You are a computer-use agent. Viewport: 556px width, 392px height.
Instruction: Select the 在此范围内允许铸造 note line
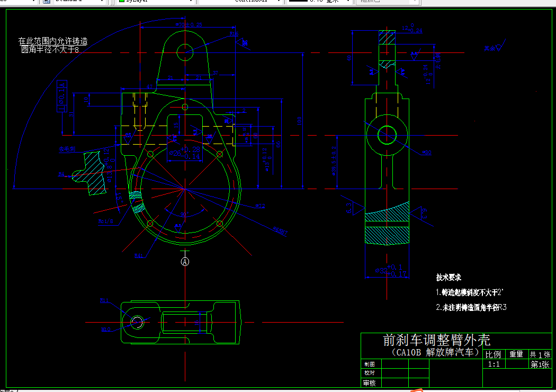[53, 41]
